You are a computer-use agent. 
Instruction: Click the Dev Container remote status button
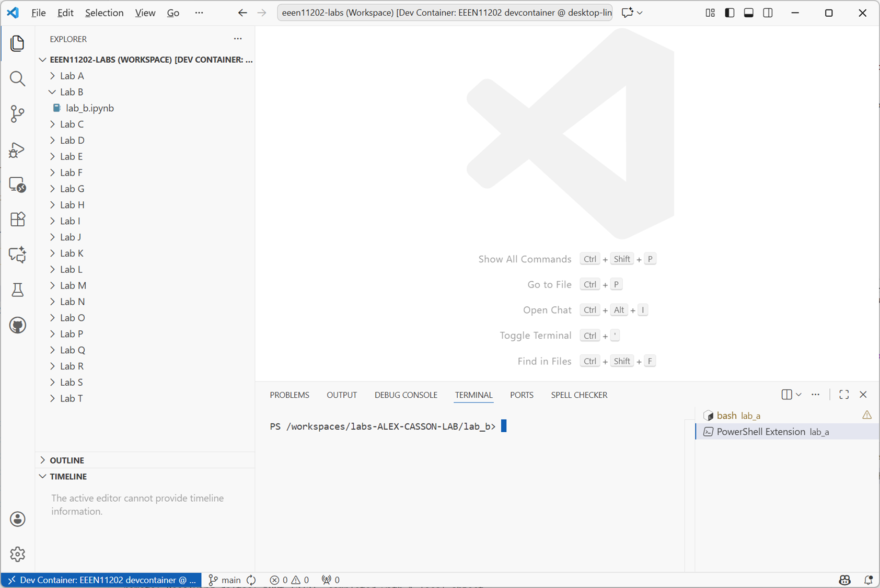coord(101,580)
